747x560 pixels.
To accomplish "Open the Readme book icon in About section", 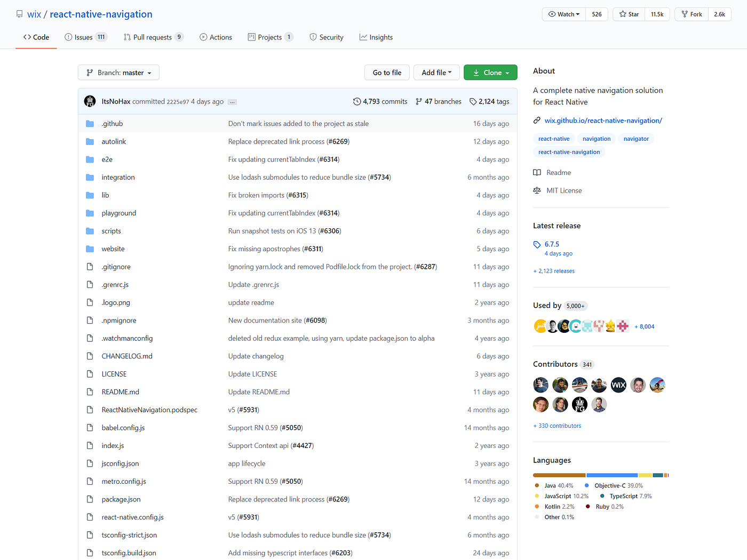I will 537,172.
